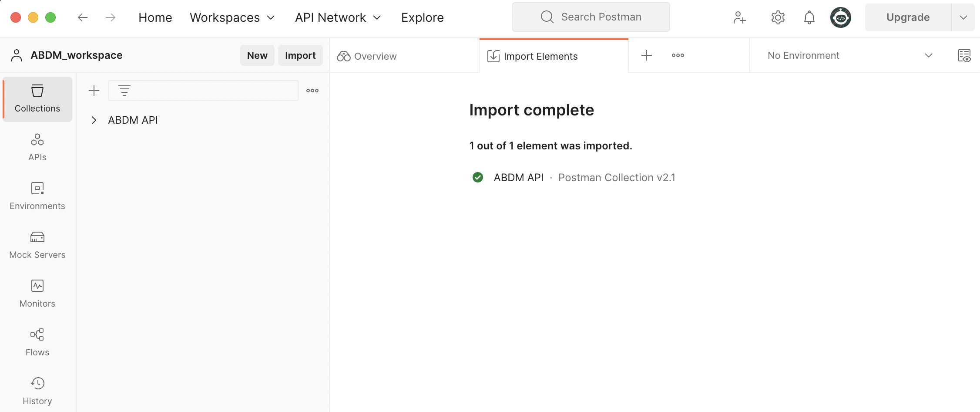Screen dimensions: 980x412
Task: Go to Home
Action: pyautogui.click(x=155, y=17)
